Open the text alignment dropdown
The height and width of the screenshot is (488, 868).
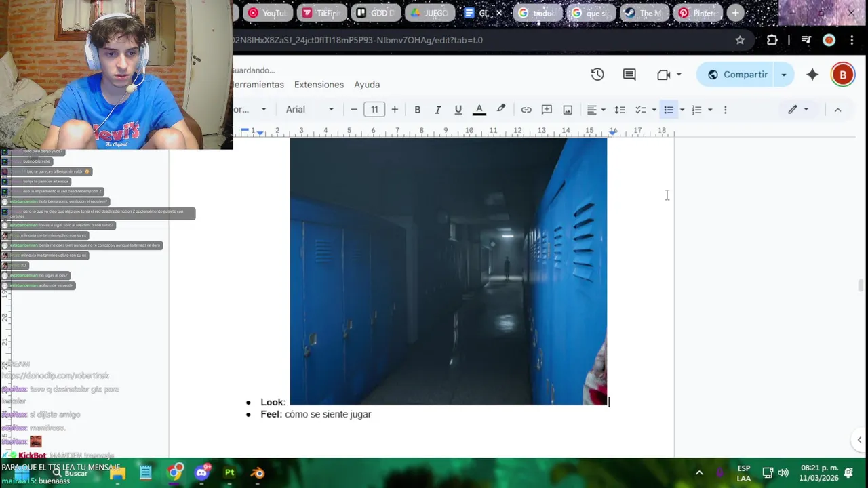(x=596, y=110)
